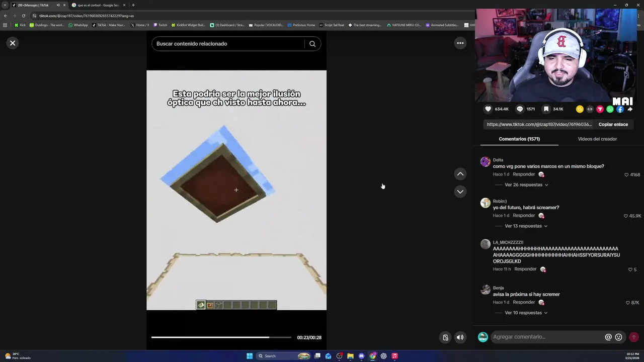Open Chrome from taskbar
The image size is (644, 362).
tap(372, 356)
